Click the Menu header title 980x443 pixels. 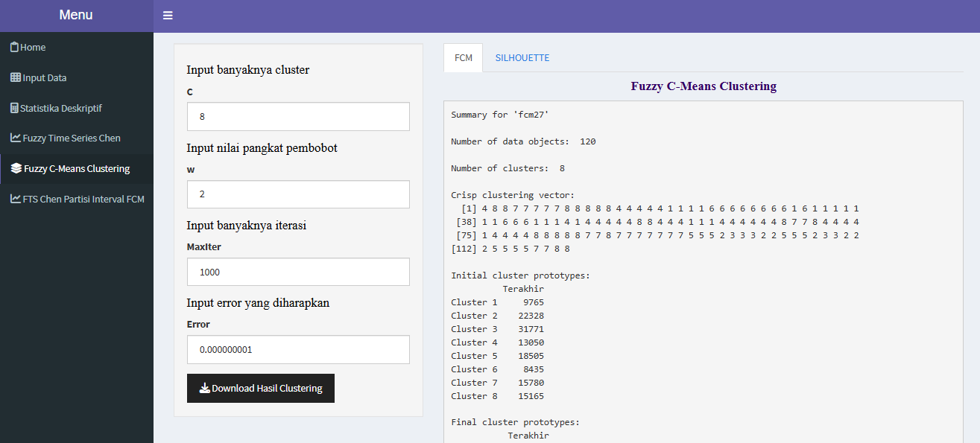click(x=76, y=16)
